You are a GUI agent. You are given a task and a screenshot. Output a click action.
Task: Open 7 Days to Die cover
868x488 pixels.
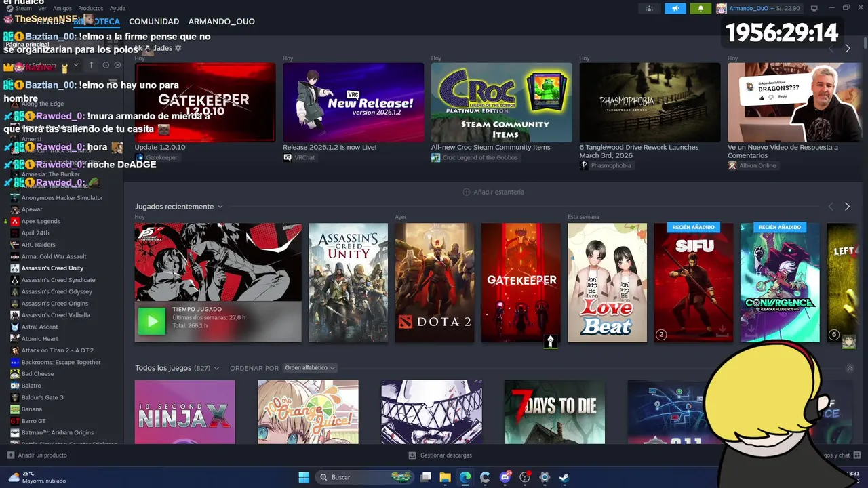click(x=554, y=411)
